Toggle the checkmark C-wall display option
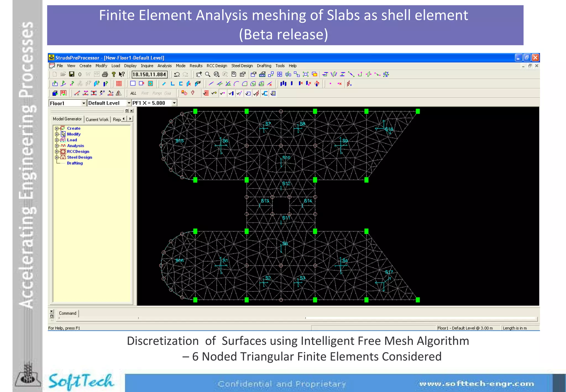The height and width of the screenshot is (392, 566). [x=265, y=93]
